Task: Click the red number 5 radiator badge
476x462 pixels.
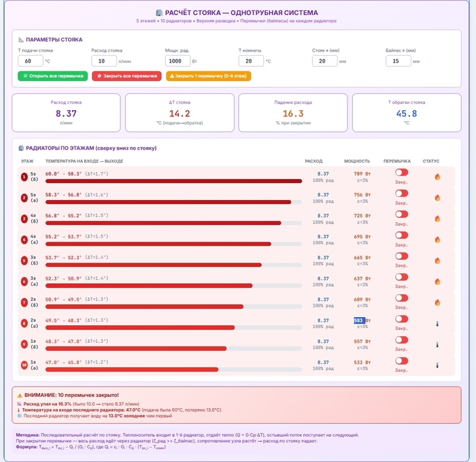Action: click(x=24, y=261)
